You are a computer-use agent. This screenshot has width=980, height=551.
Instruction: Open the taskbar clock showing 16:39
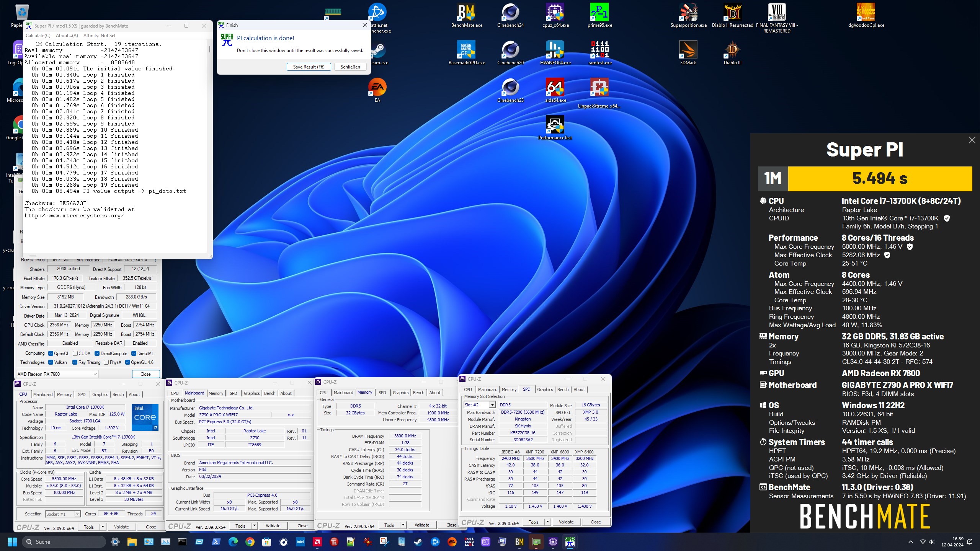(952, 542)
